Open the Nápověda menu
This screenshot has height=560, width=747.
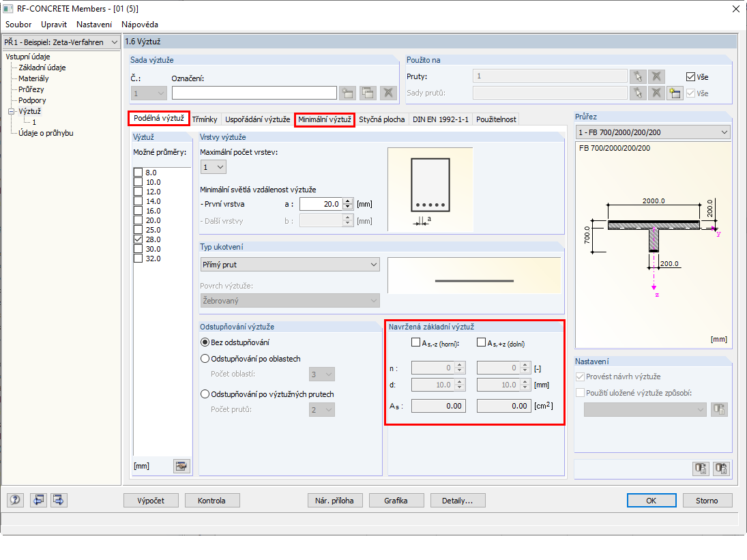140,25
